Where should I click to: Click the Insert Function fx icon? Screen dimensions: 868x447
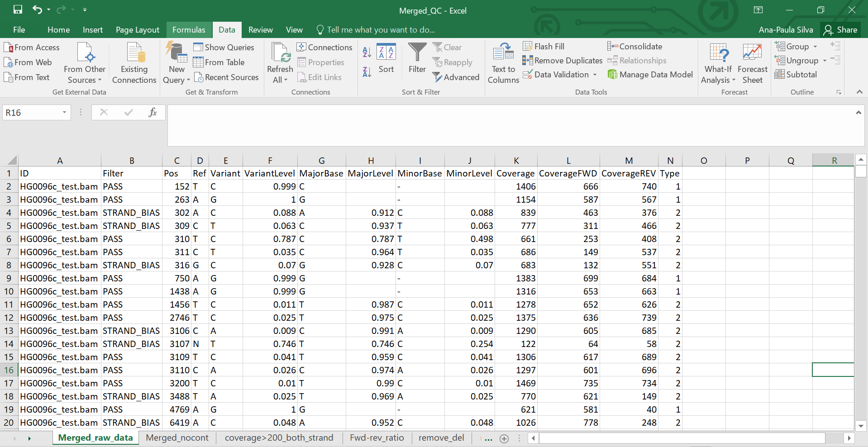(x=153, y=112)
